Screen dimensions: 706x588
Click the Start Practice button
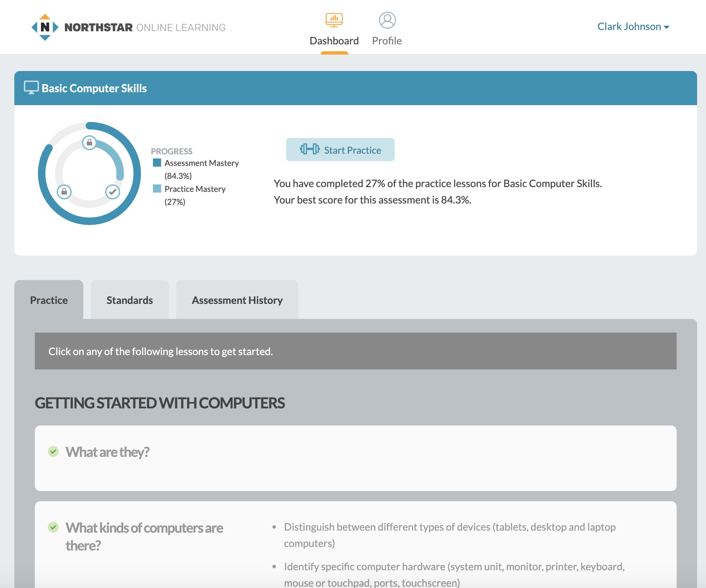340,150
